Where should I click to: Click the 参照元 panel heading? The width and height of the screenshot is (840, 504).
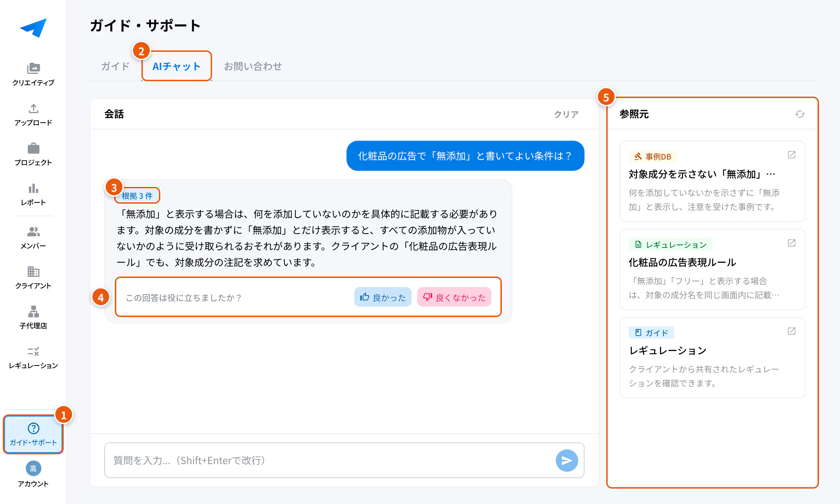coord(634,114)
